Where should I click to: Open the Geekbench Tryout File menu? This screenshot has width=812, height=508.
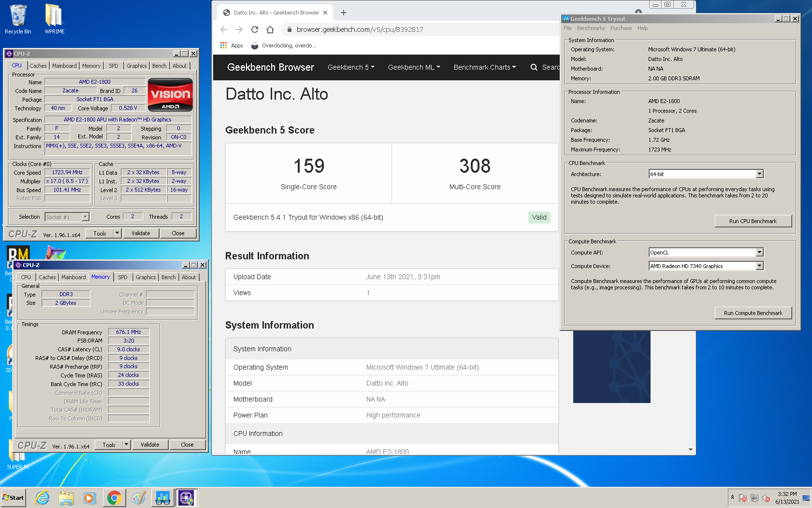[567, 28]
